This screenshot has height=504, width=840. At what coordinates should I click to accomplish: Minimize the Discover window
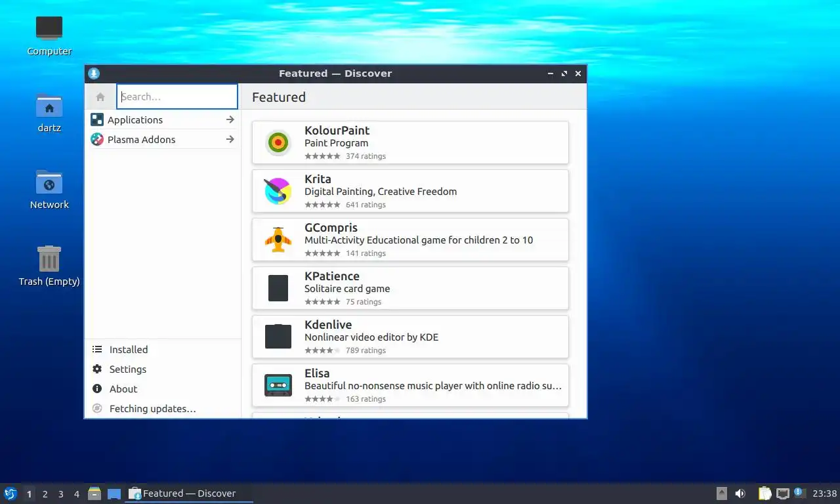(551, 73)
